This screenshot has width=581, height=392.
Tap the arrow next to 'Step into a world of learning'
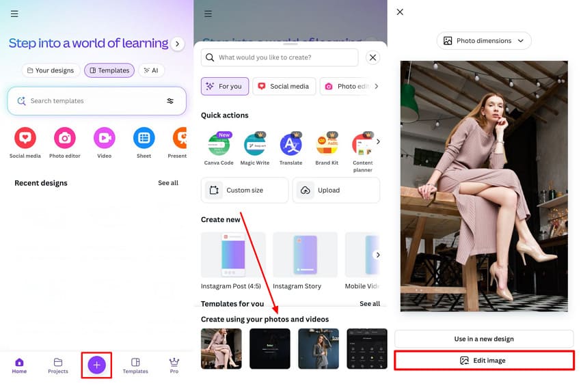click(x=178, y=44)
